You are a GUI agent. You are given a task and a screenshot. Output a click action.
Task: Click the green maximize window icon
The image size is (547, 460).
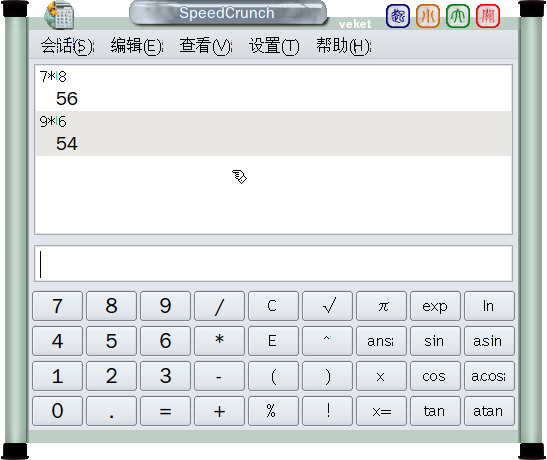458,16
